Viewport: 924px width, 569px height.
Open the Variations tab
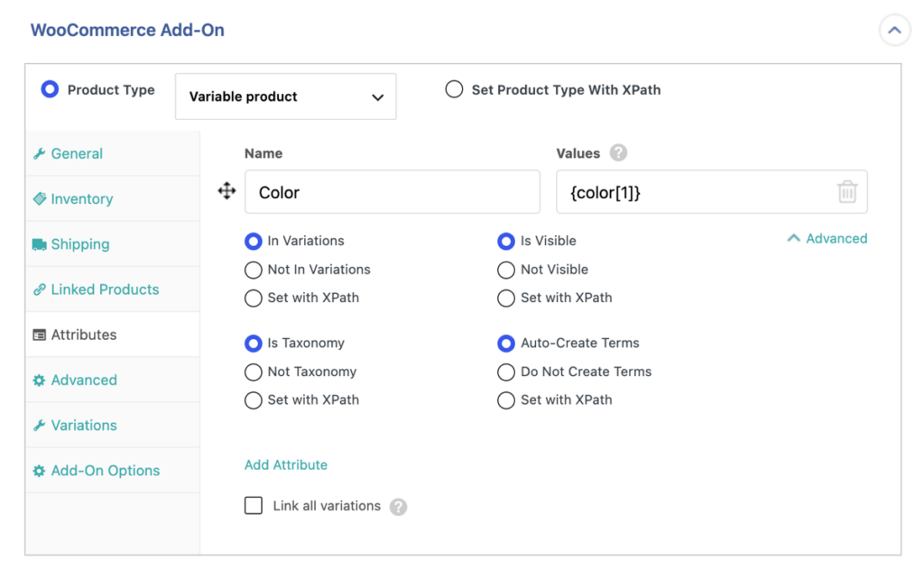[x=112, y=426]
